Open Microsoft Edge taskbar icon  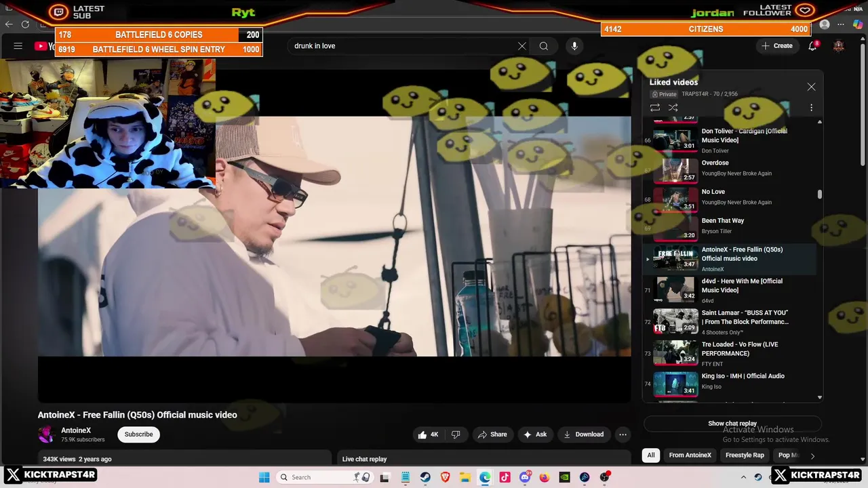coord(485,477)
